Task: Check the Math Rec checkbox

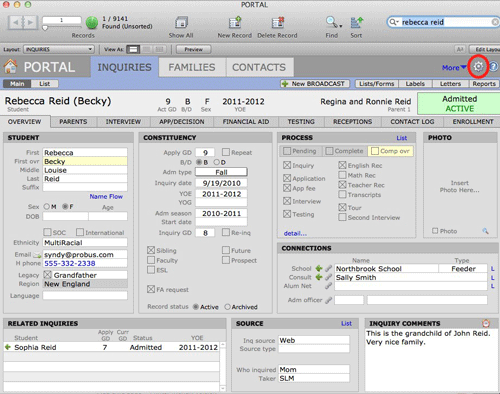Action: click(x=342, y=175)
